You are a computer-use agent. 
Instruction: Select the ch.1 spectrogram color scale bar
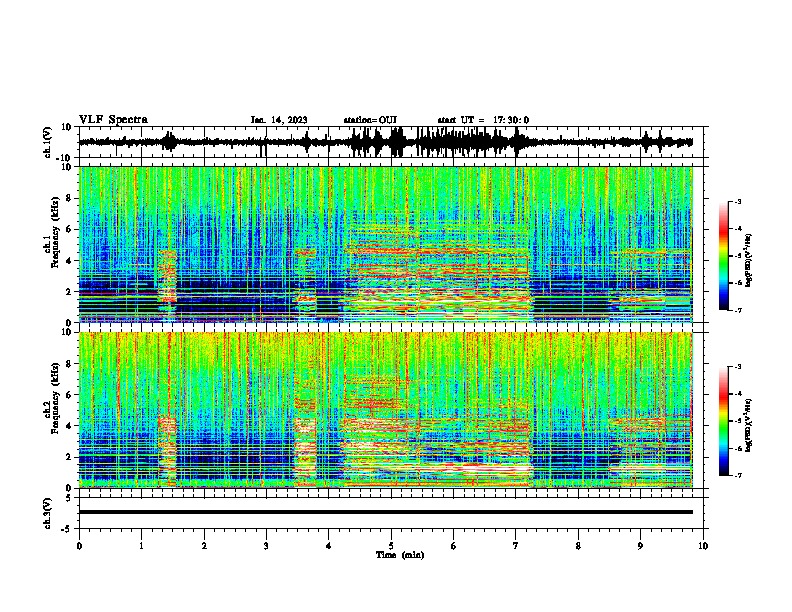tap(724, 256)
